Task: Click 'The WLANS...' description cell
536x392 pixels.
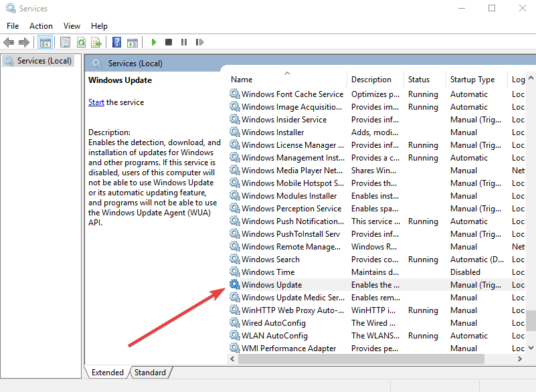Action: (x=375, y=336)
